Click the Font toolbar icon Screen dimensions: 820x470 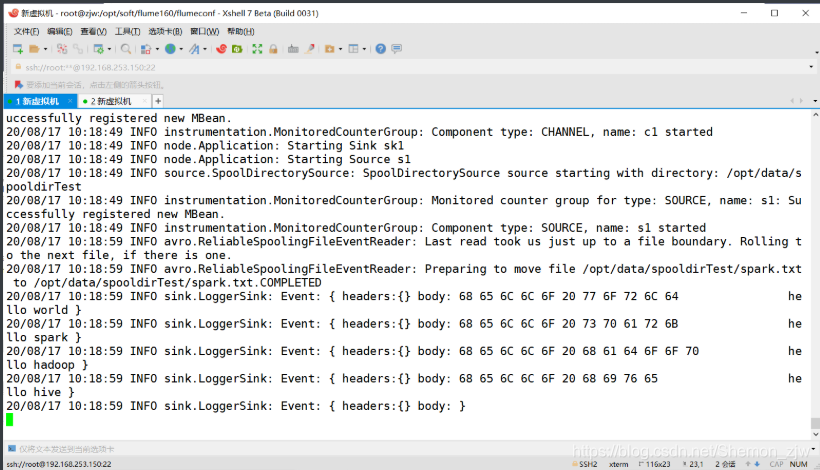click(x=194, y=49)
